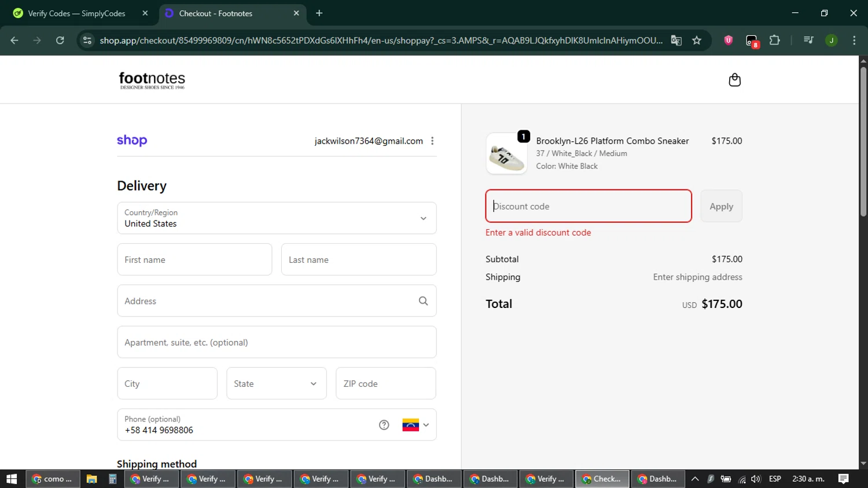Screen dimensions: 868x488
Task: Open the Windows Start menu
Action: pyautogui.click(x=12, y=479)
